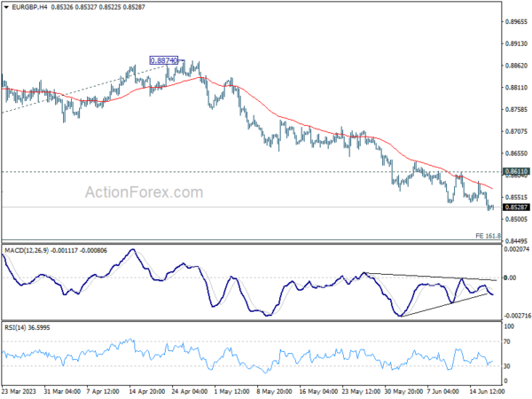Select the 7 Jun 04:00 time label
The image size is (532, 399).
click(x=443, y=392)
